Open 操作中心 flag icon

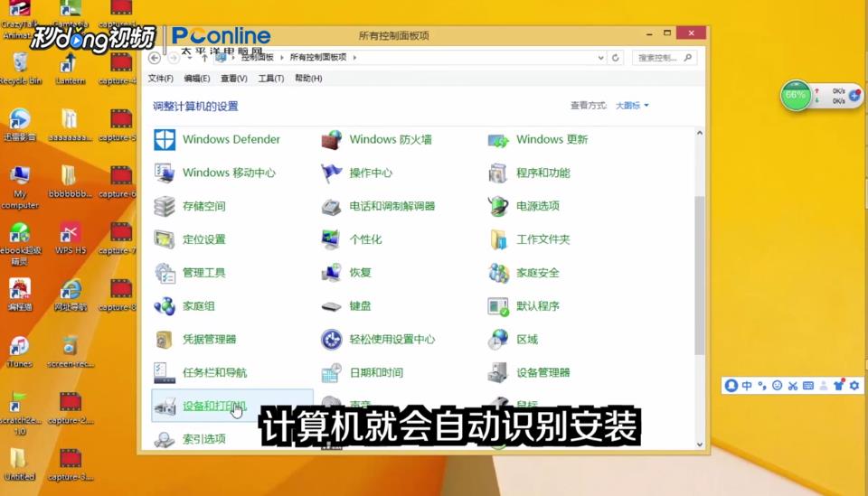[332, 173]
